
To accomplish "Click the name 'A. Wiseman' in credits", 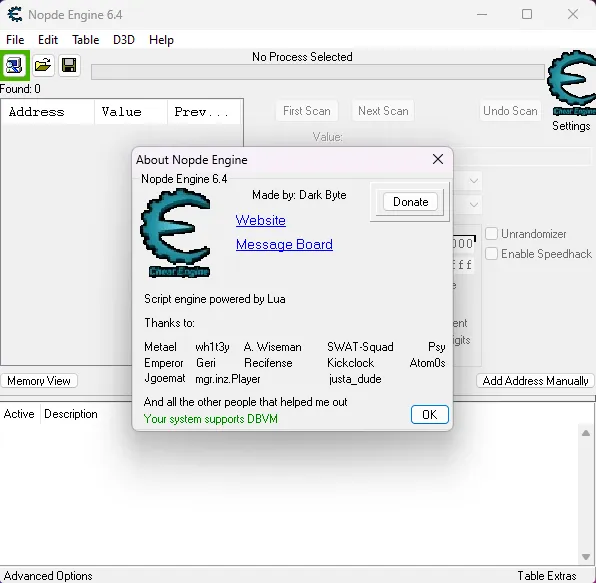I will [273, 347].
